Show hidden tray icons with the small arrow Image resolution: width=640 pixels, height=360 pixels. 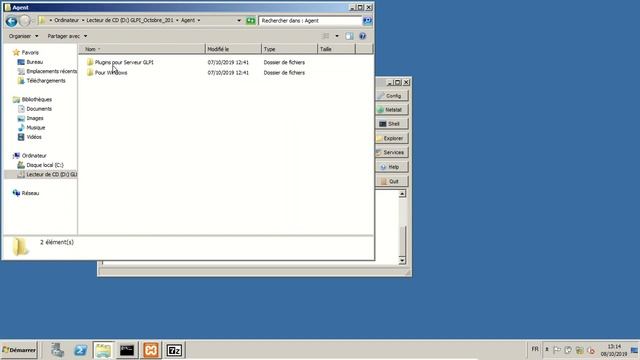point(547,349)
